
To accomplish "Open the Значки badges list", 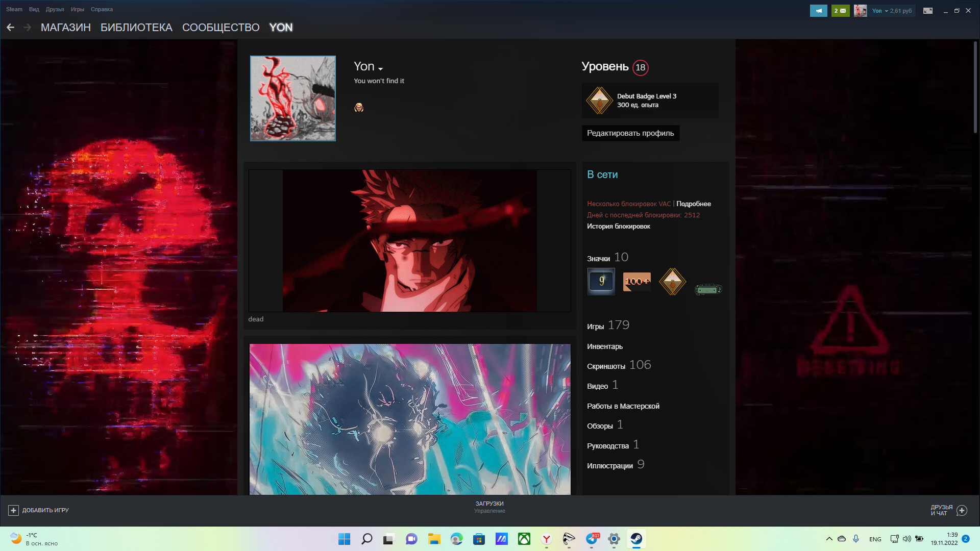I will [x=607, y=258].
